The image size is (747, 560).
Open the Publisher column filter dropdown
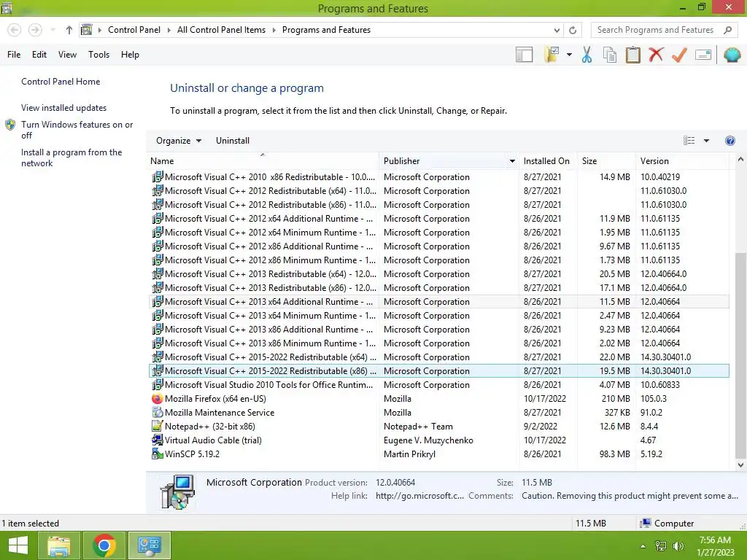pyautogui.click(x=512, y=161)
